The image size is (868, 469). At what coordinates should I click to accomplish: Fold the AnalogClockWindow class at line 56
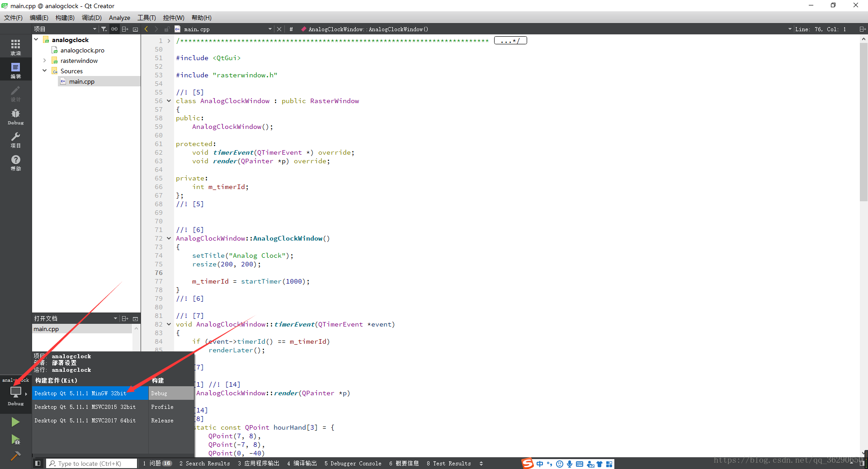[169, 101]
